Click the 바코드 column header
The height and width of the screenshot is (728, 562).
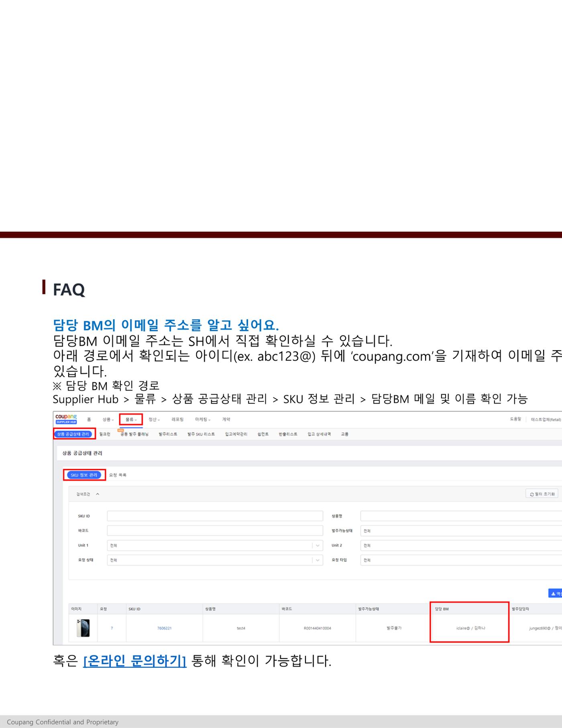[317, 609]
